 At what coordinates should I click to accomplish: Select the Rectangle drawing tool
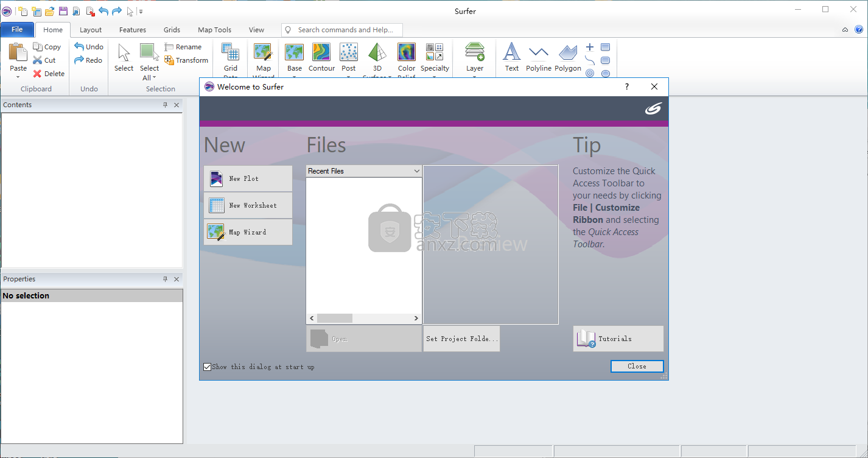coord(606,47)
